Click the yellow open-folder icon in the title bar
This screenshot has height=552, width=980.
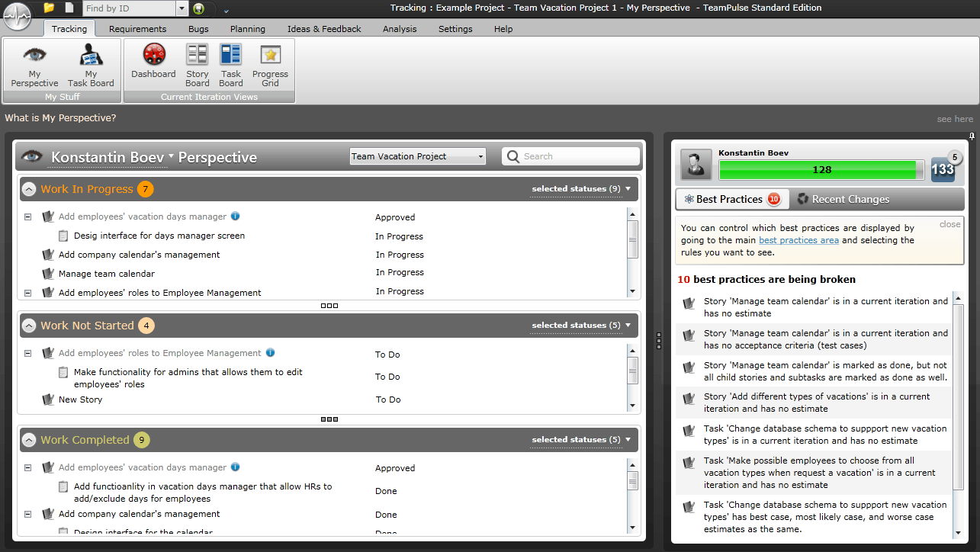[50, 8]
